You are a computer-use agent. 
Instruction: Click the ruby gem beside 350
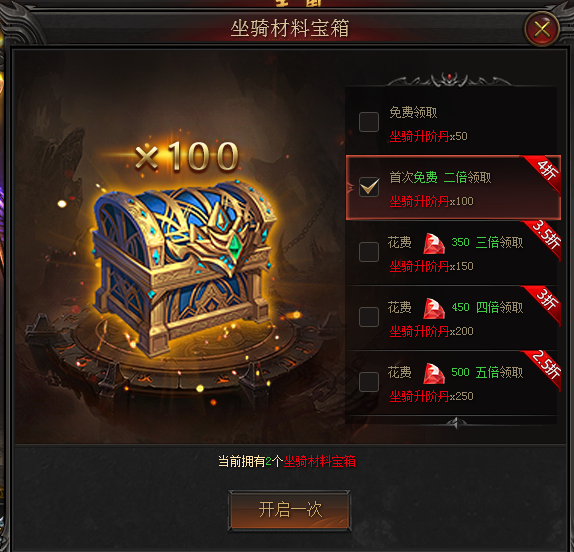point(434,244)
